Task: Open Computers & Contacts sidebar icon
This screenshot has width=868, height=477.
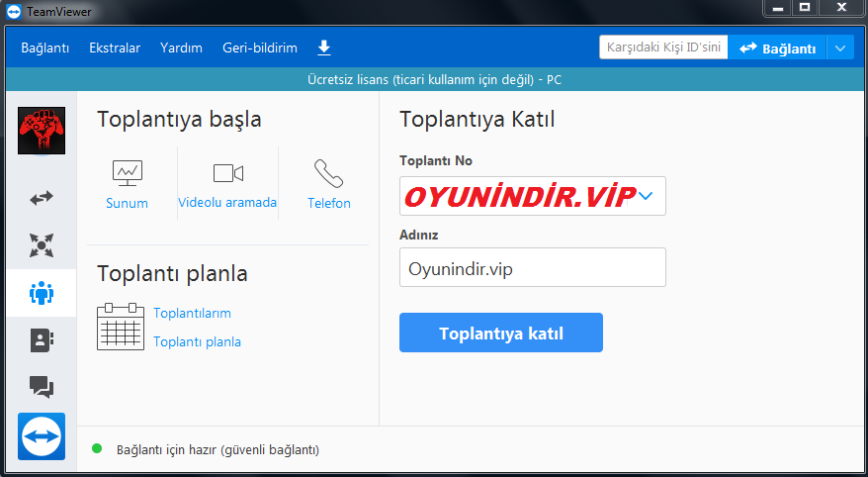Action: [x=41, y=339]
